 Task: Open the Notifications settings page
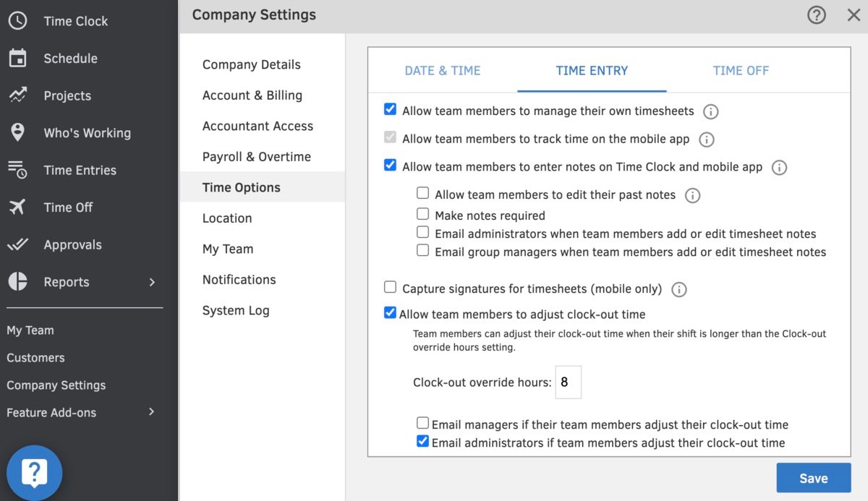click(239, 280)
